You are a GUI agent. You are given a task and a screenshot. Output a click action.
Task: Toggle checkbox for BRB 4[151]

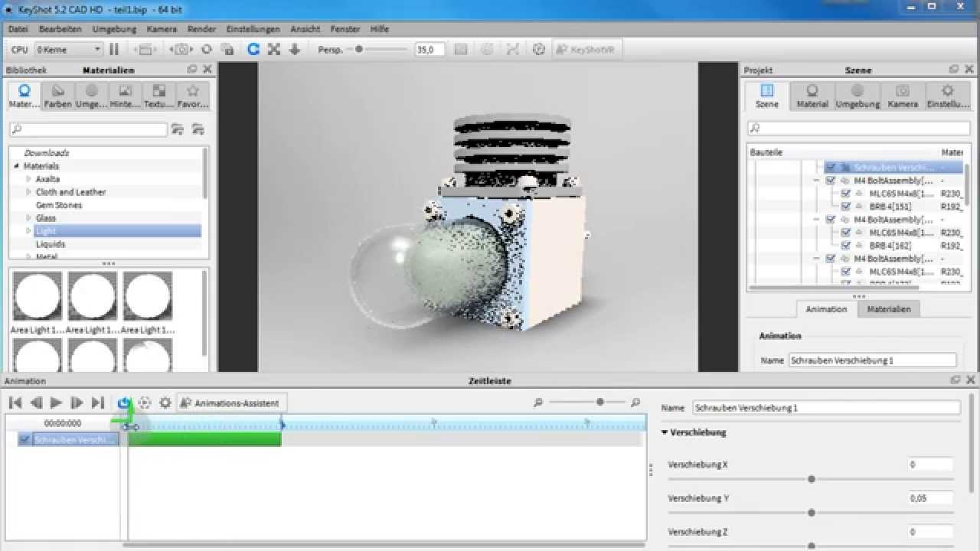(x=846, y=207)
